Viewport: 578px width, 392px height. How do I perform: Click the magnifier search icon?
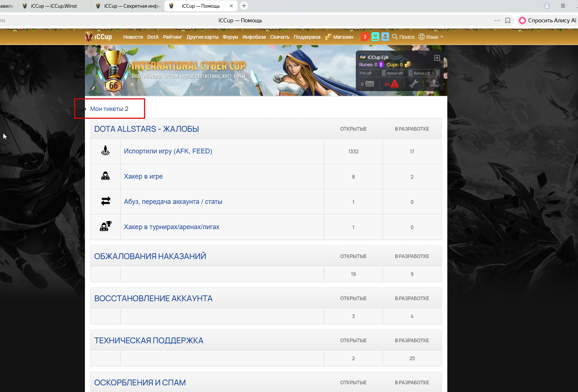(x=395, y=37)
